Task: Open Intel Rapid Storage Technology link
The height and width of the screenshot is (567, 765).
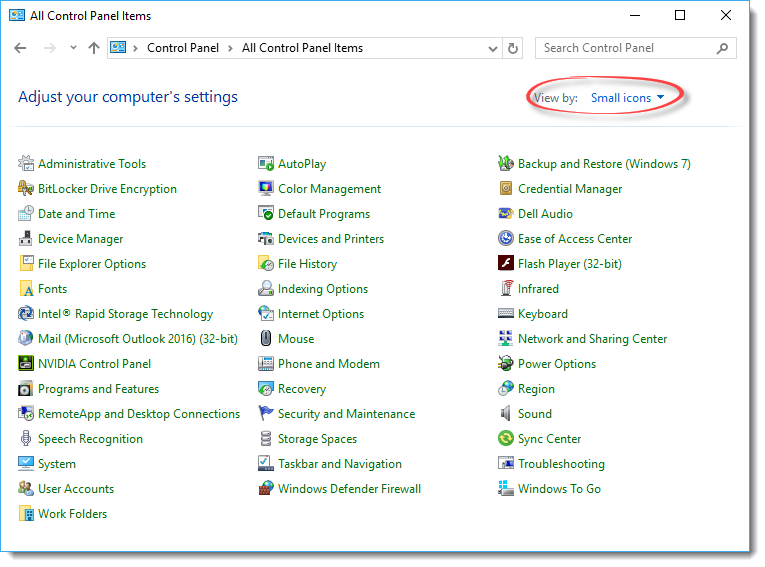Action: click(x=125, y=314)
